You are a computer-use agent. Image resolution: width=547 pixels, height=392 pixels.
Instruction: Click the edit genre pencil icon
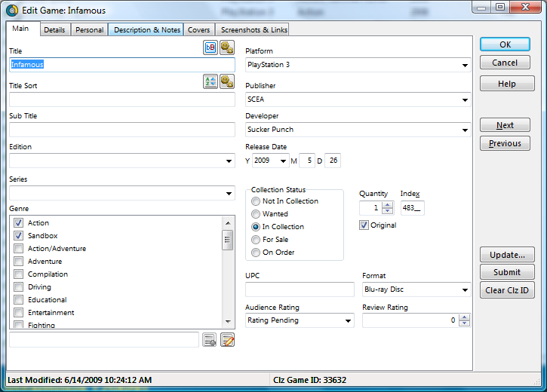[227, 340]
